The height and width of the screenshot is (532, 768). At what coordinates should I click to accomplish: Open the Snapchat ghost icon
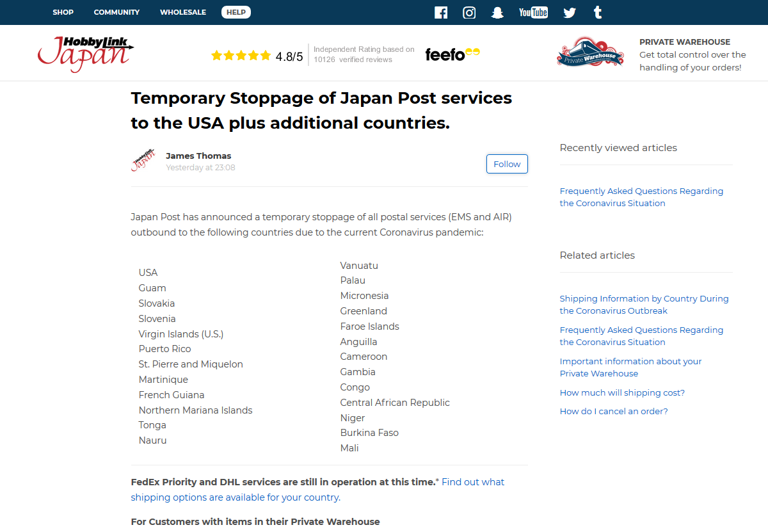(497, 12)
